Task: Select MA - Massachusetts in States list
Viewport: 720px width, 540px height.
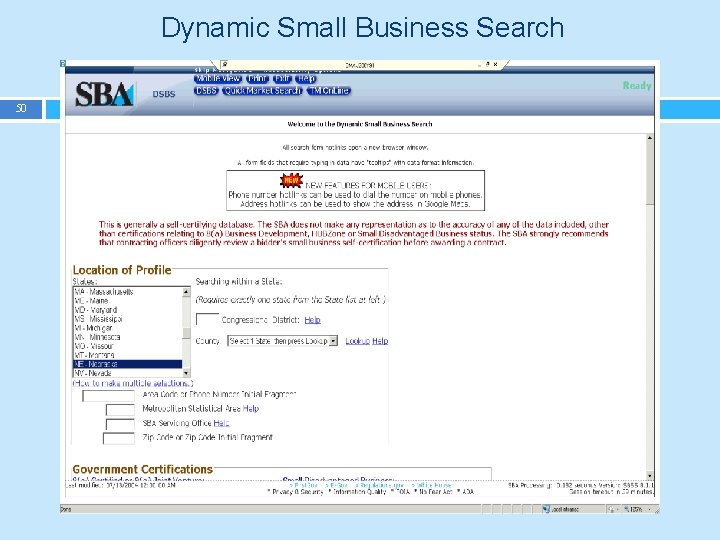Action: [x=128, y=292]
